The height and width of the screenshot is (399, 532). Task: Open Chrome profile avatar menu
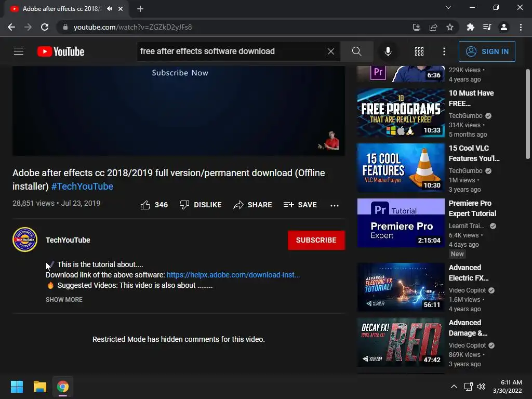coord(504,27)
